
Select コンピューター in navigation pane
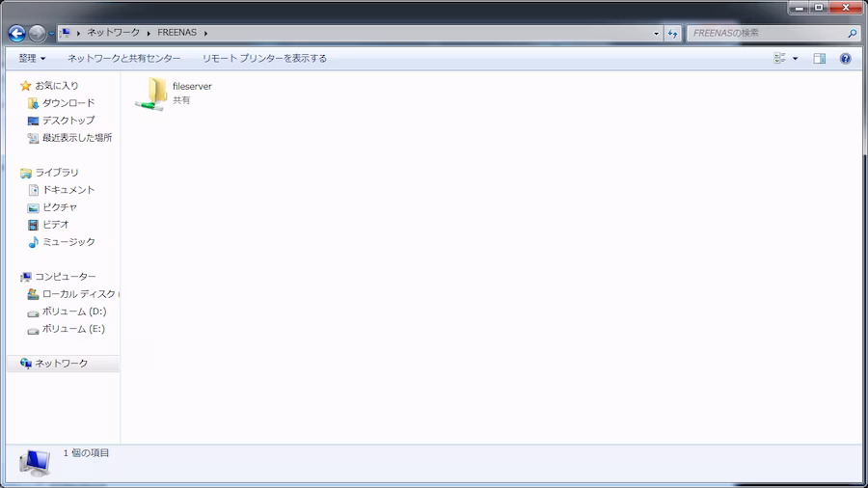(66, 277)
